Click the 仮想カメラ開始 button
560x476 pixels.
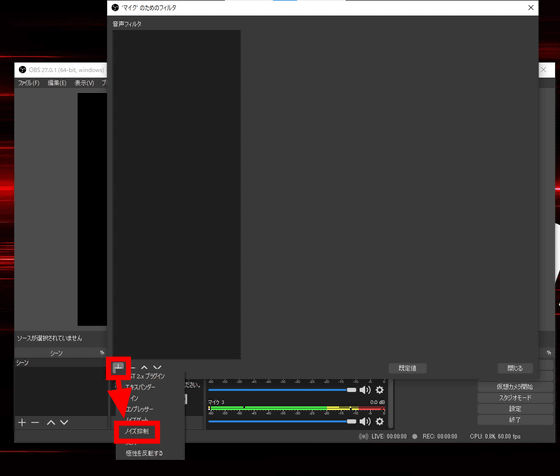[x=515, y=387]
